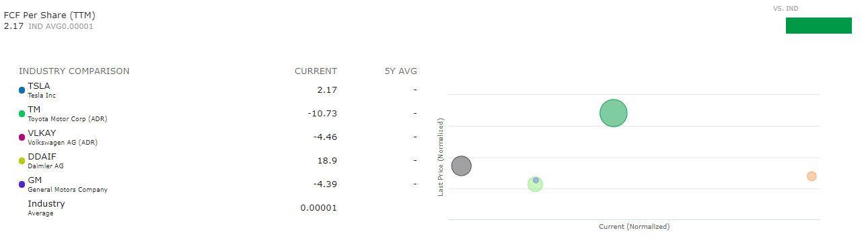The image size is (868, 247).
Task: Select the orange bubble in chart
Action: point(811,176)
